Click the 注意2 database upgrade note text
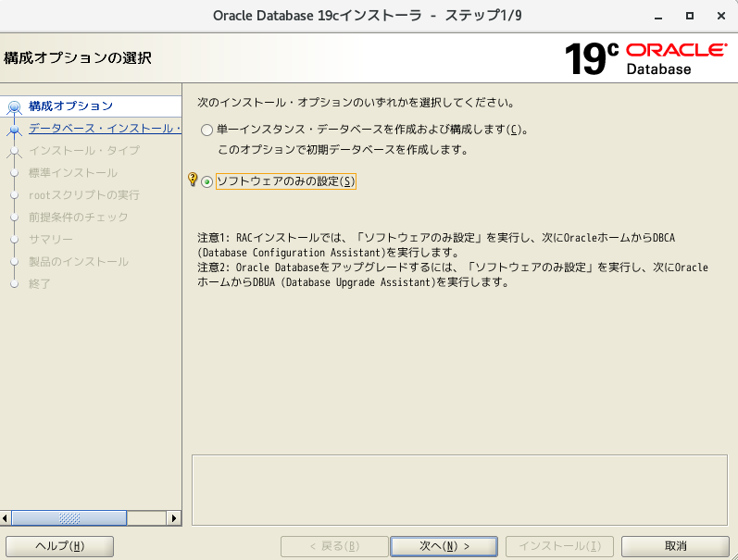This screenshot has width=738, height=560. pyautogui.click(x=453, y=275)
